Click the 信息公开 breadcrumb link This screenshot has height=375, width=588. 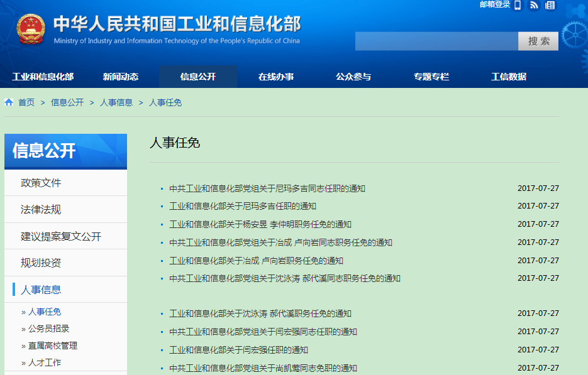point(67,102)
